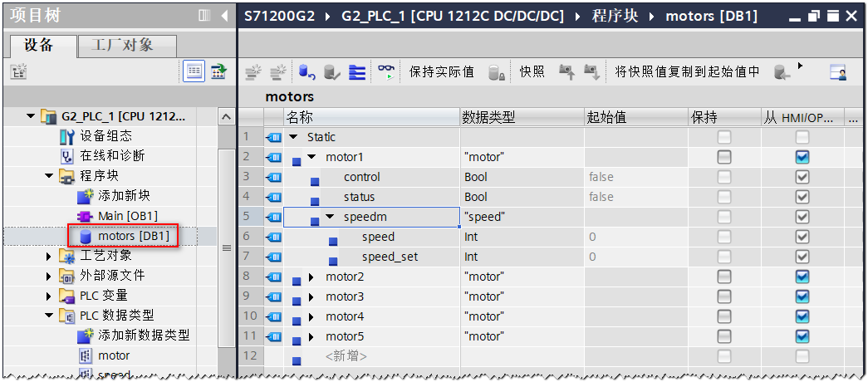
Task: Expand the motor3 structure
Action: click(x=311, y=296)
